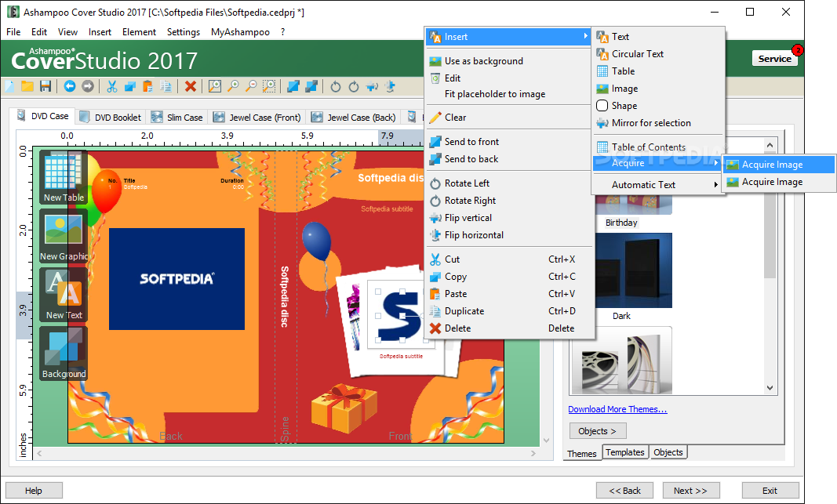Click the Background tool
The height and width of the screenshot is (504, 837).
[x=64, y=353]
